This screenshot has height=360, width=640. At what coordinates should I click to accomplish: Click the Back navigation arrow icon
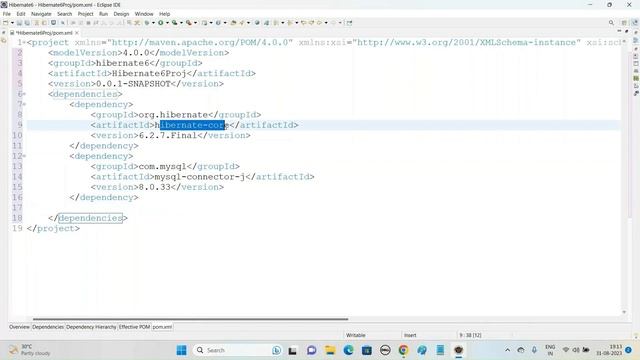coord(319,23)
